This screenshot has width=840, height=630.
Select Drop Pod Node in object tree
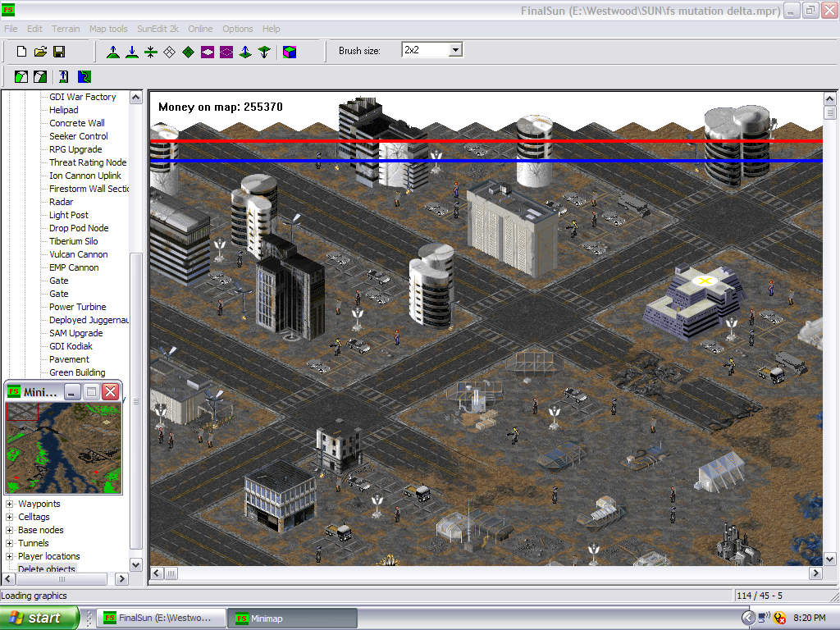point(79,228)
